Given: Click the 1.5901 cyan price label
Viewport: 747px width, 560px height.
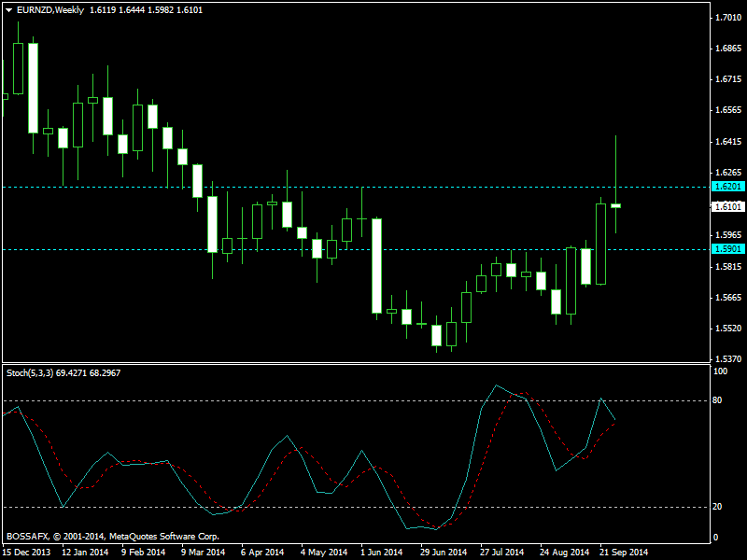Looking at the screenshot, I should pyautogui.click(x=727, y=249).
